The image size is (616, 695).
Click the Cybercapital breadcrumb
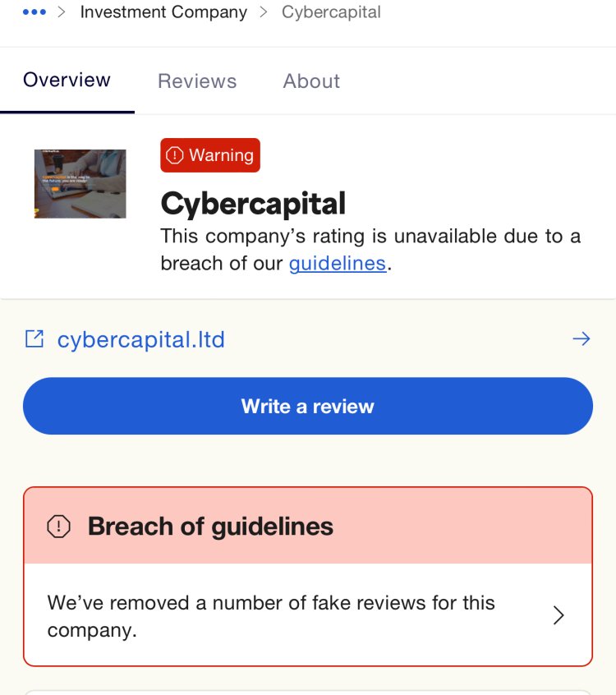331,12
